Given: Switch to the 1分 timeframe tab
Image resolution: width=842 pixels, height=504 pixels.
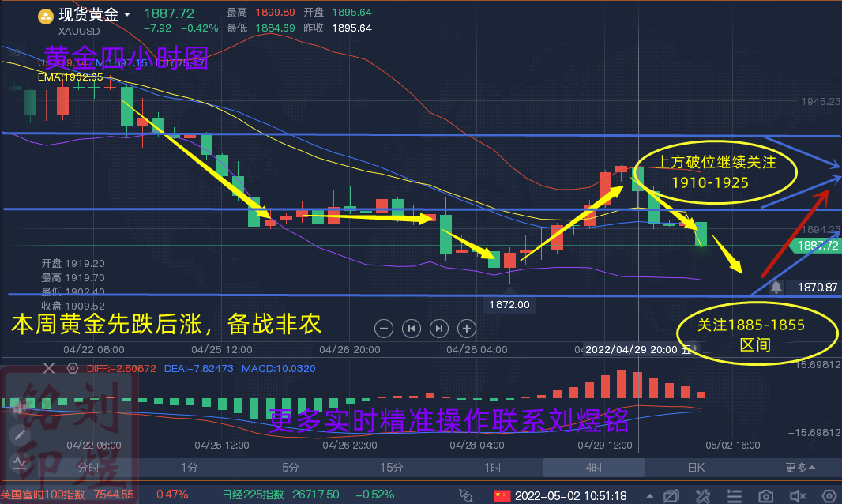Looking at the screenshot, I should tap(189, 468).
